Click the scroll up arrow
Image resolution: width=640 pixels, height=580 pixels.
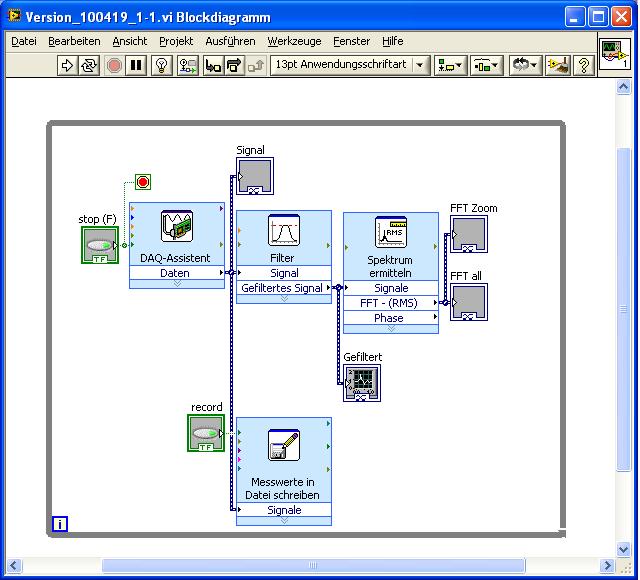[x=624, y=87]
